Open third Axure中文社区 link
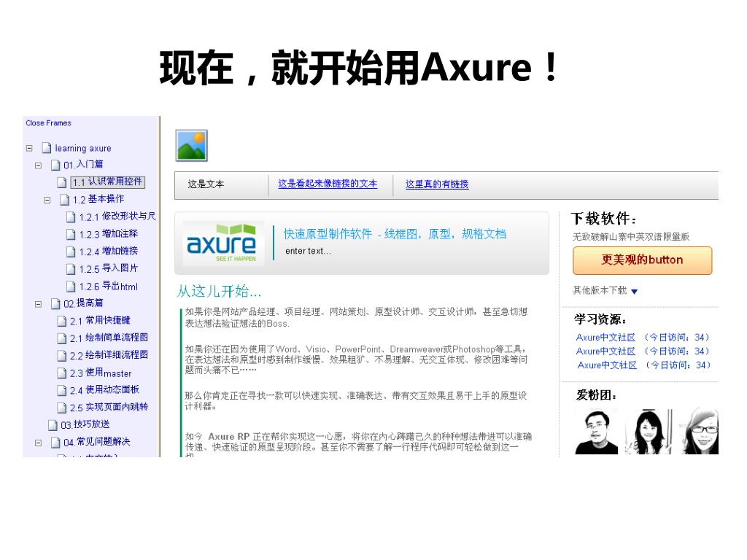This screenshot has height=560, width=747. [607, 365]
